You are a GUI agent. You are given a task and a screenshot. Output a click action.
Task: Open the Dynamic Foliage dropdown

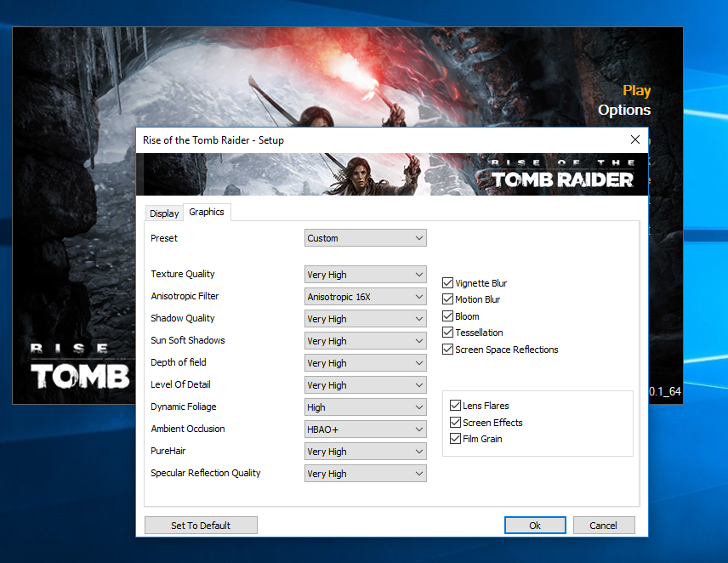[366, 407]
